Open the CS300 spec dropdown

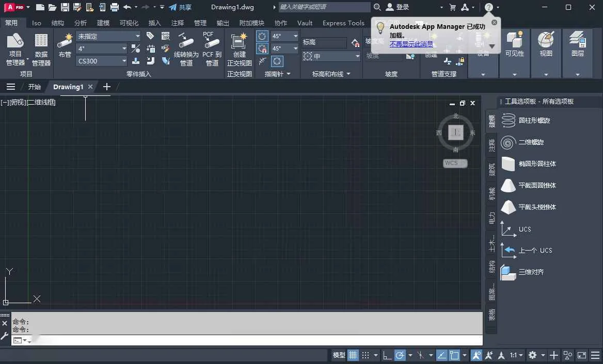pyautogui.click(x=102, y=61)
